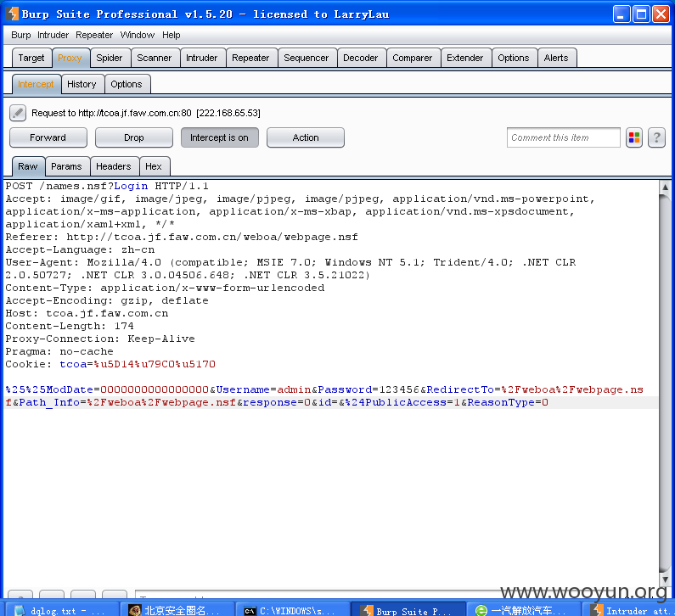Select the Intercept sub-tab
The width and height of the screenshot is (675, 616).
pos(37,84)
